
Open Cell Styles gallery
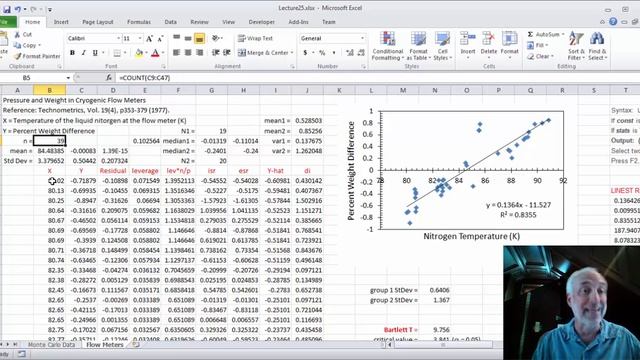click(442, 46)
